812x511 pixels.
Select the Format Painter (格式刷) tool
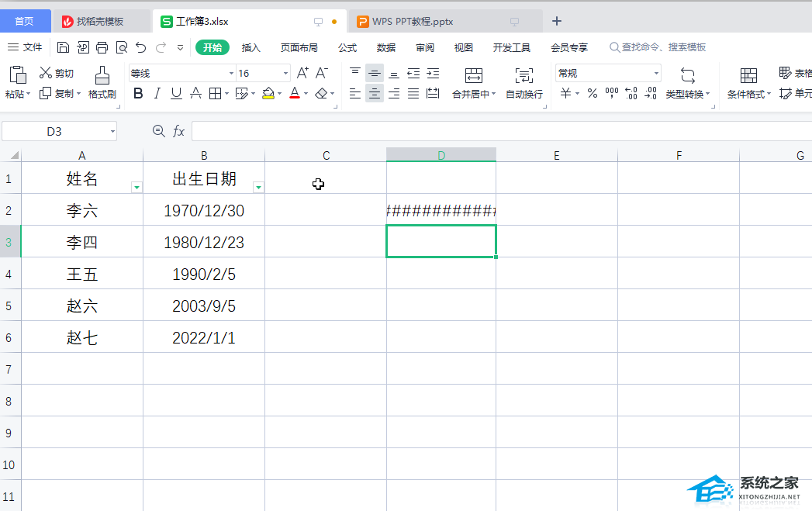coord(102,82)
